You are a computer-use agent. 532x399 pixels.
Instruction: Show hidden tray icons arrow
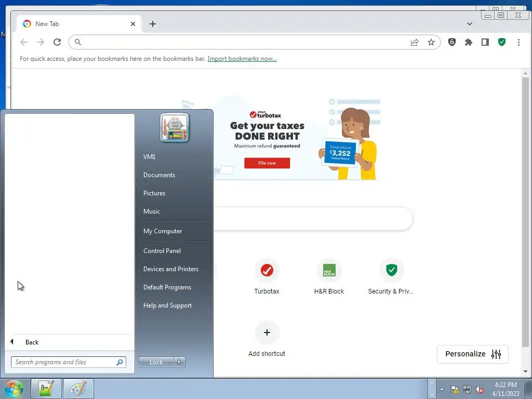coord(442,389)
